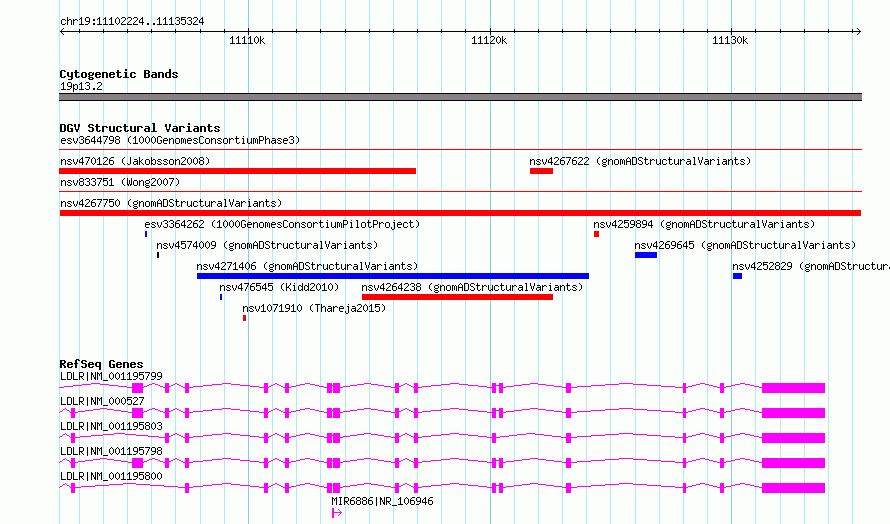890x524 pixels.
Task: Open the LDLR|NM_001195799 transcript label
Action: (111, 376)
